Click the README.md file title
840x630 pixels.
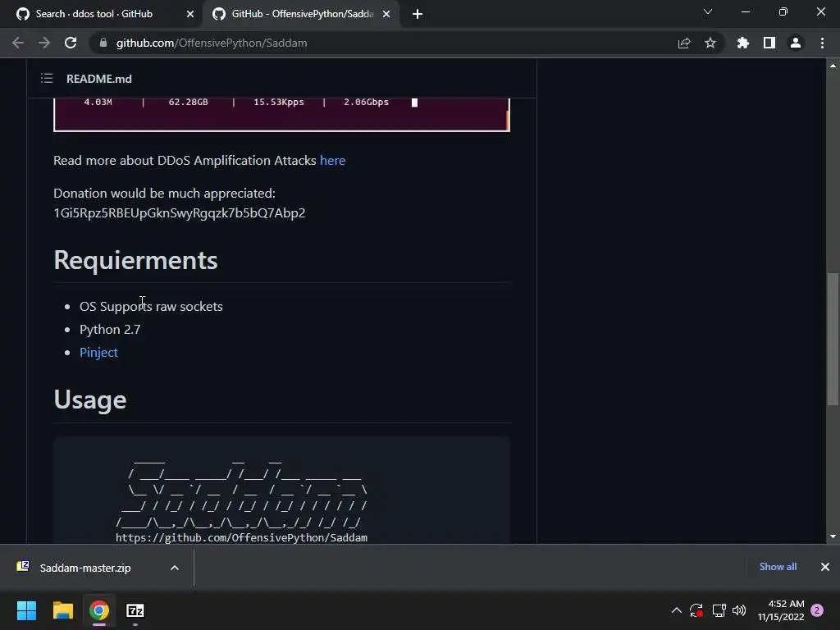pyautogui.click(x=99, y=79)
